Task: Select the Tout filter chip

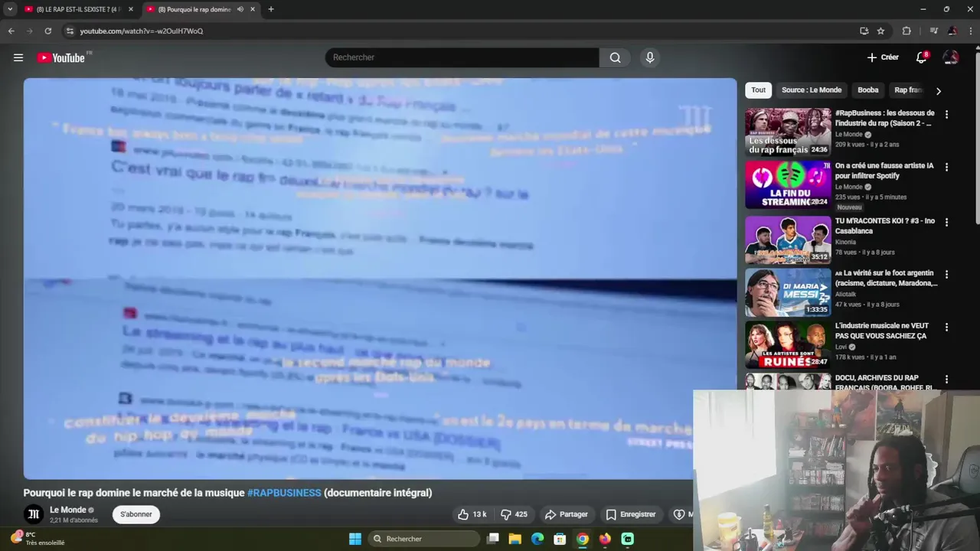Action: coord(758,90)
